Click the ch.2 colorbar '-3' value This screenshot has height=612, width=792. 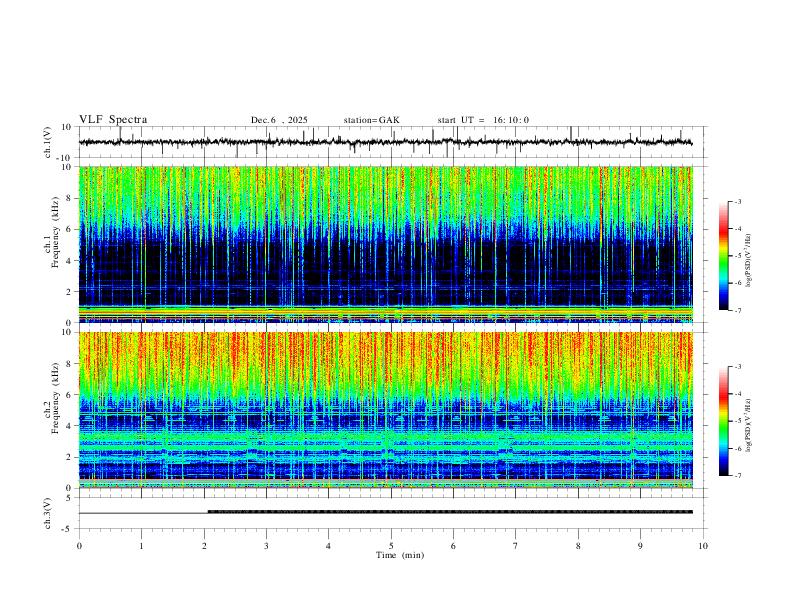[737, 367]
